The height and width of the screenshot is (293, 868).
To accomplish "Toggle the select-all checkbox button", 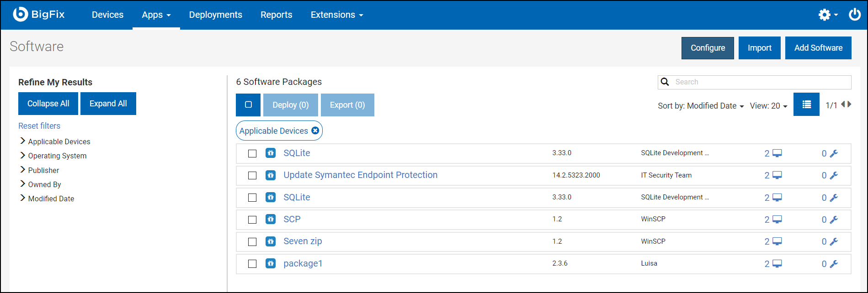I will pos(248,105).
